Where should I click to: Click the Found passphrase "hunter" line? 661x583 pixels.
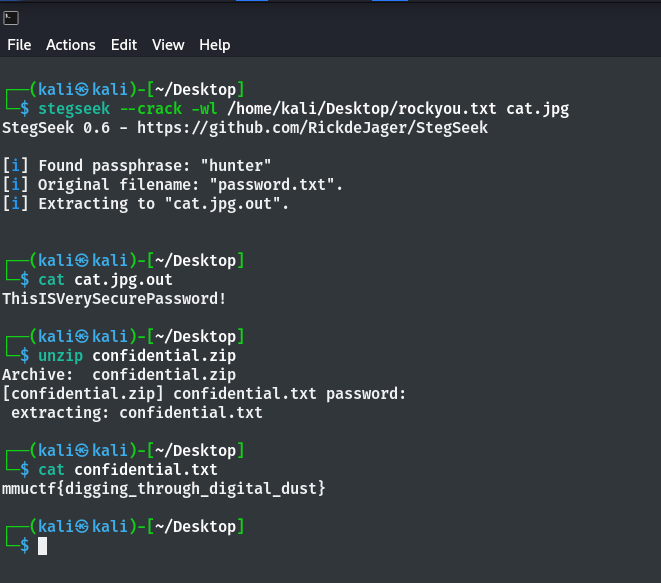137,166
